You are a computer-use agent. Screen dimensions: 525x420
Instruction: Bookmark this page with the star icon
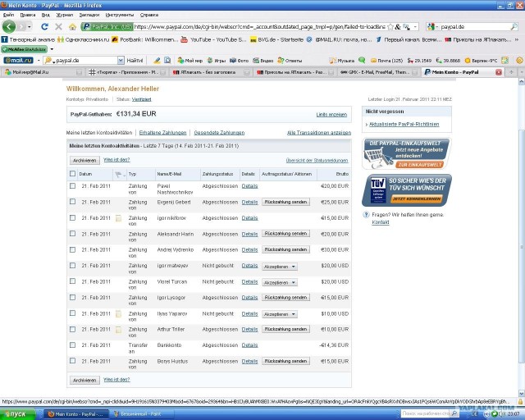[390, 27]
